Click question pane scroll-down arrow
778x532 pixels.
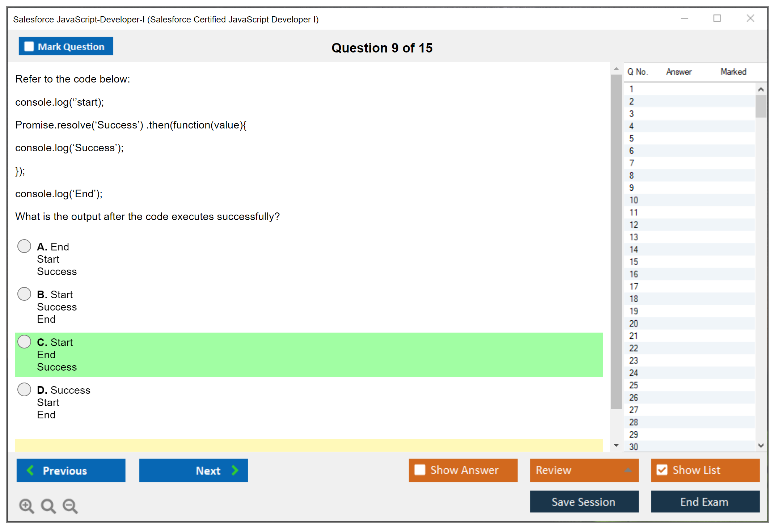click(616, 445)
